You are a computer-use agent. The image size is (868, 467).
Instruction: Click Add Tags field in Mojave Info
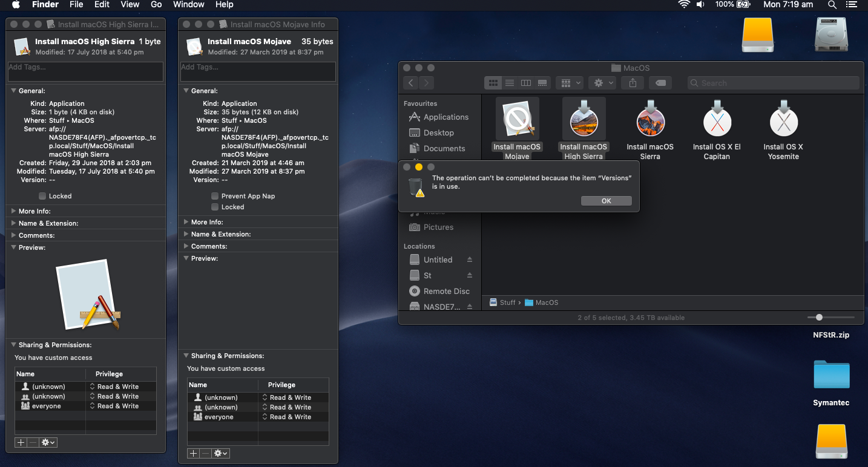258,71
